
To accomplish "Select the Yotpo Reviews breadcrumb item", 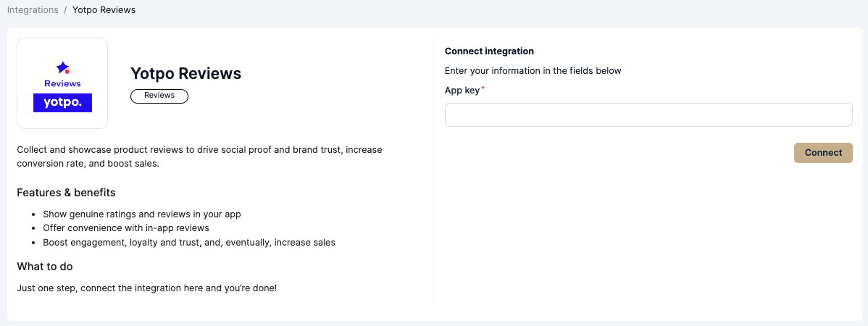I will pyautogui.click(x=104, y=10).
